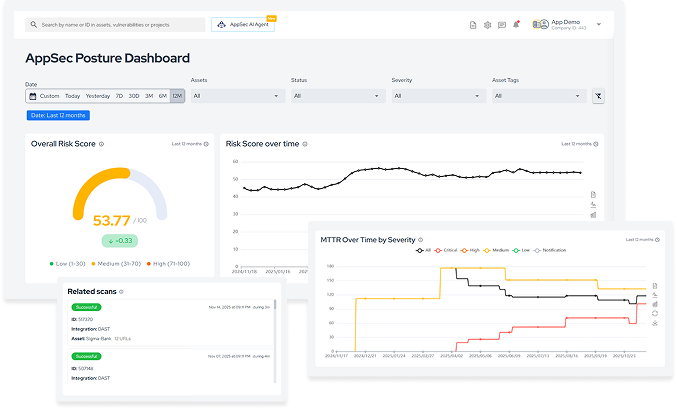
Task: Click the Date: Last 12 months chip
Action: (x=58, y=115)
